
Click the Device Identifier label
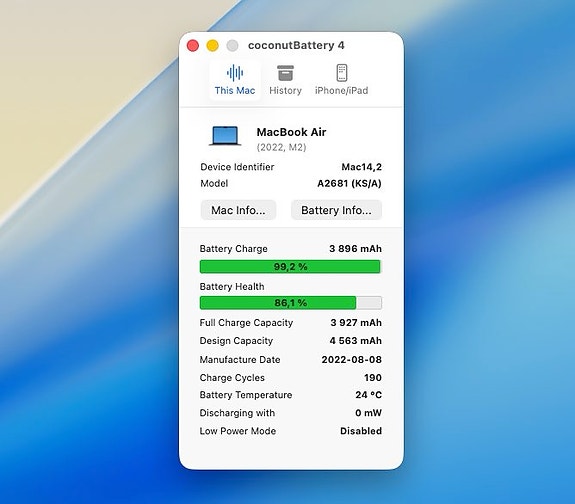coord(237,167)
